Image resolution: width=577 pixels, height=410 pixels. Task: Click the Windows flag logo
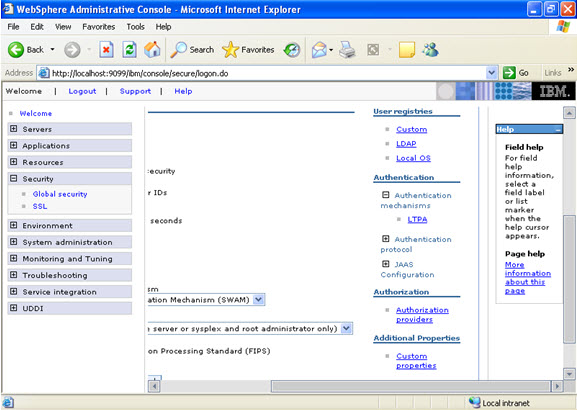coord(563,26)
